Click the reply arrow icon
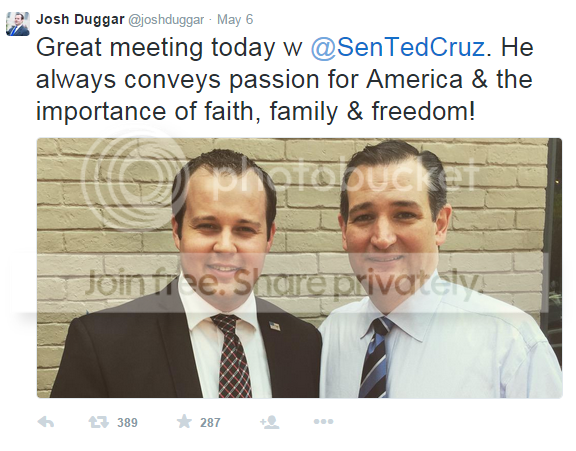This screenshot has height=451, width=576. click(x=46, y=422)
